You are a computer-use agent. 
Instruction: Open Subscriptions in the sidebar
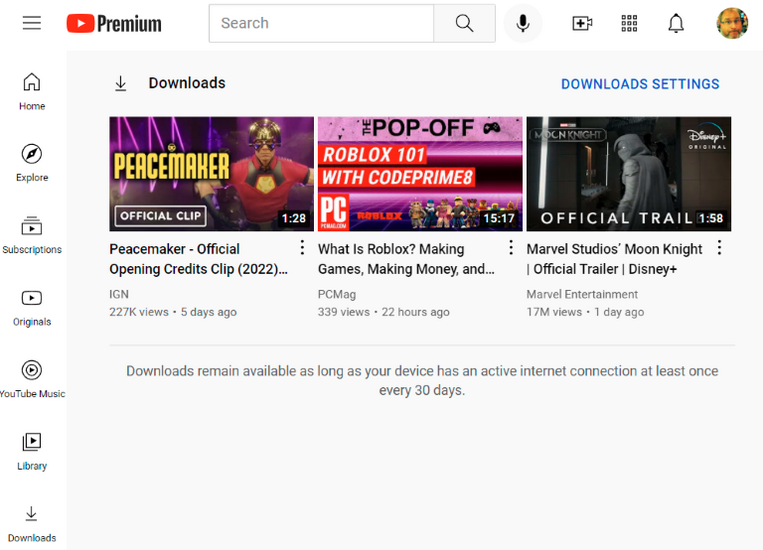coord(32,234)
